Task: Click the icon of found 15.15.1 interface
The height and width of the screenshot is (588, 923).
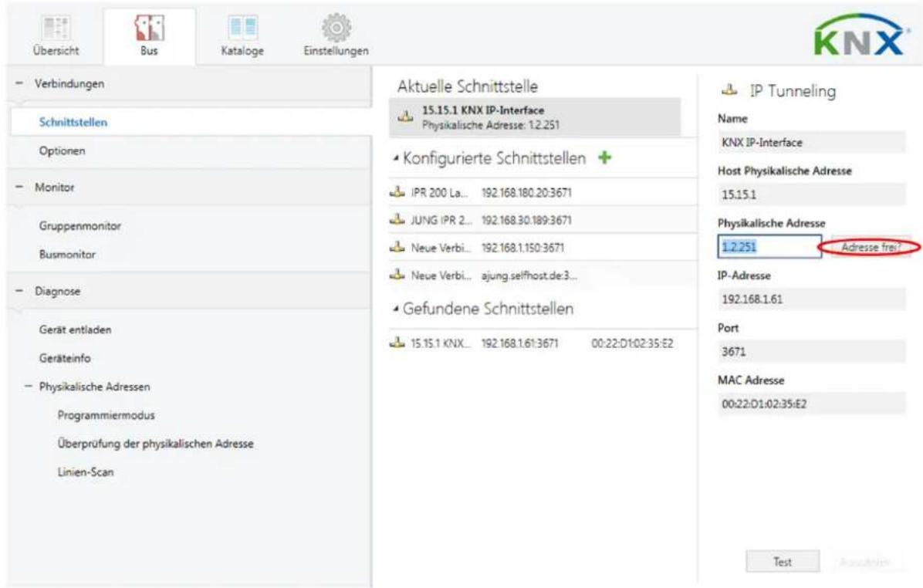Action: coord(397,343)
